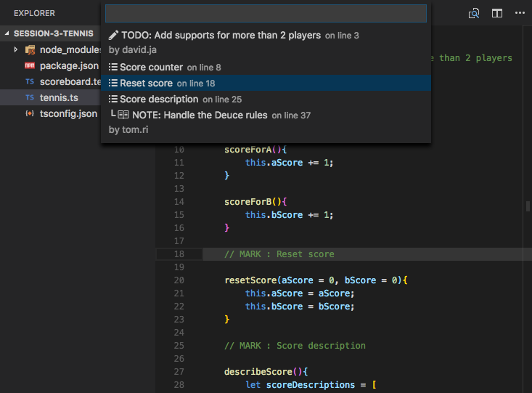
Task: Select NOTE: Handle the Deuce rules entry
Action: [x=266, y=122]
